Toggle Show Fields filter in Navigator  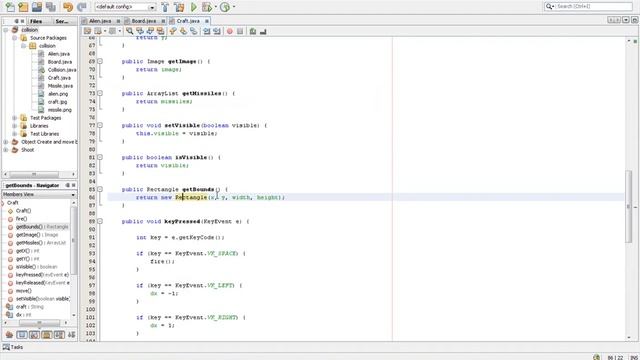coord(22,335)
